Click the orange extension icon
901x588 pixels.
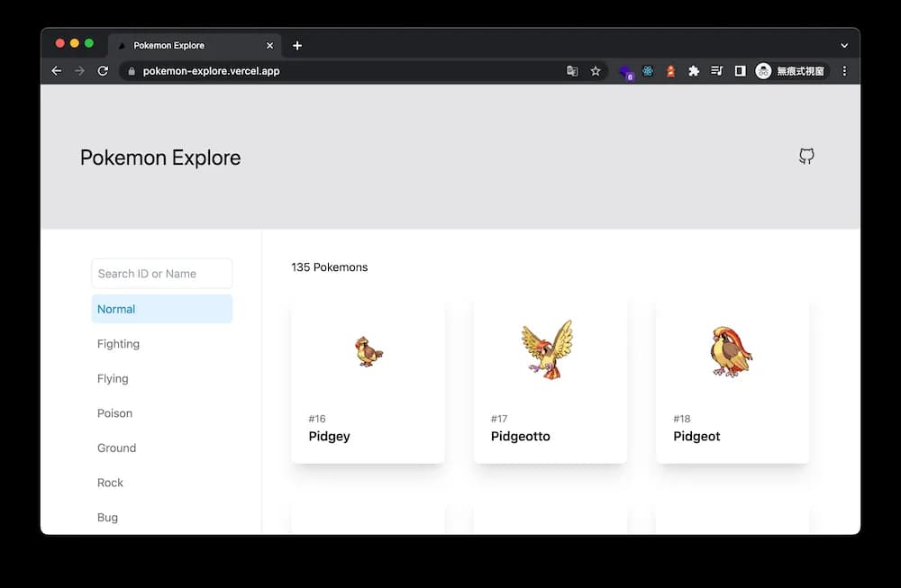670,70
